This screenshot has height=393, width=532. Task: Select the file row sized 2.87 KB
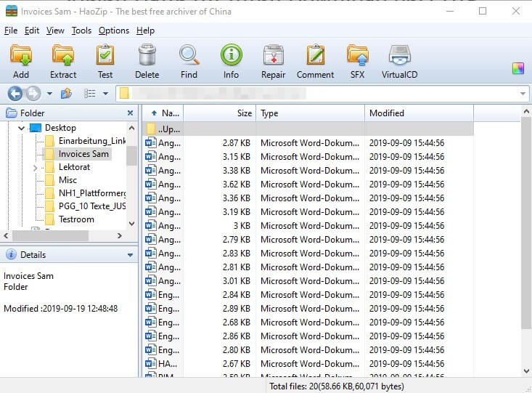308,143
